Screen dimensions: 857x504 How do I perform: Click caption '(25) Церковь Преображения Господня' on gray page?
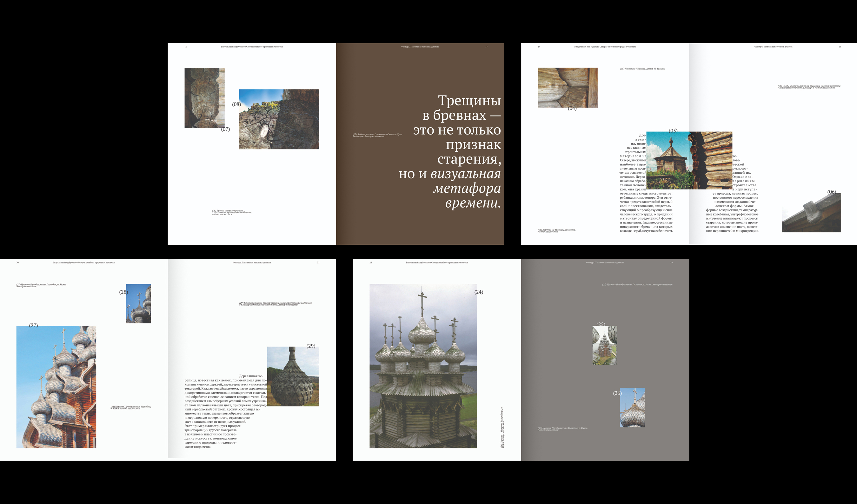pos(637,284)
